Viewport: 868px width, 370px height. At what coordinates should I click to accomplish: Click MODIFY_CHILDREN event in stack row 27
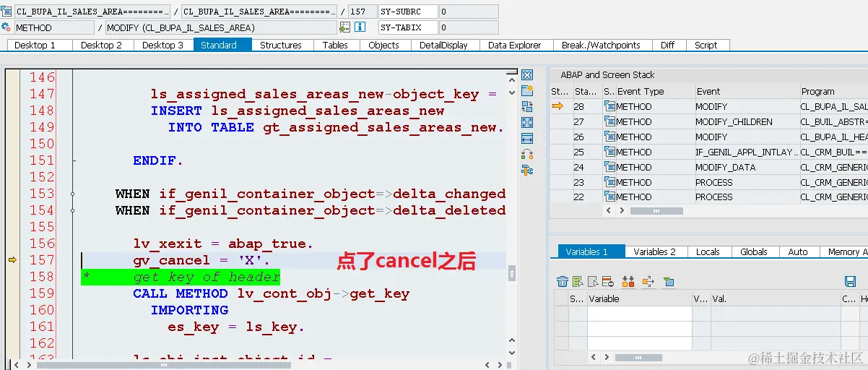[x=734, y=122]
